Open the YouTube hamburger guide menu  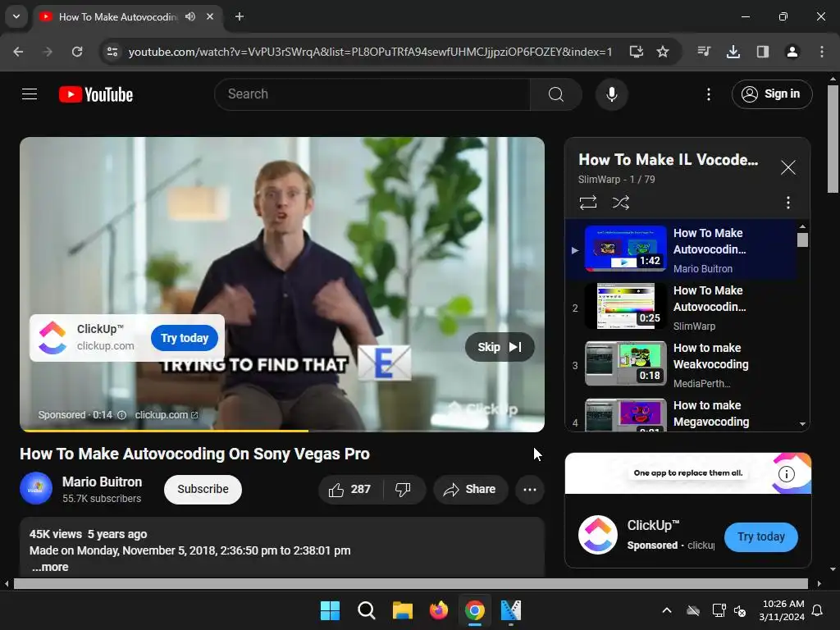point(30,94)
